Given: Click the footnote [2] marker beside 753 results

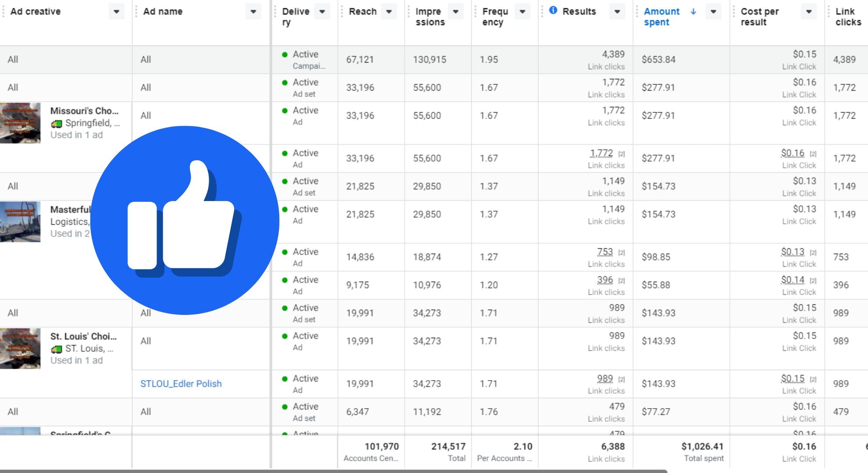Looking at the screenshot, I should (x=622, y=253).
